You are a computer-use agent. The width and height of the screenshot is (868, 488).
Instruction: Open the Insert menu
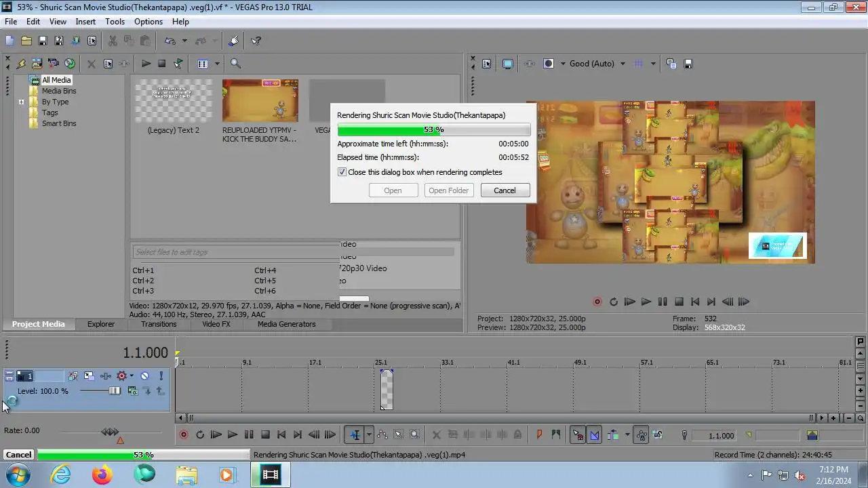point(85,22)
